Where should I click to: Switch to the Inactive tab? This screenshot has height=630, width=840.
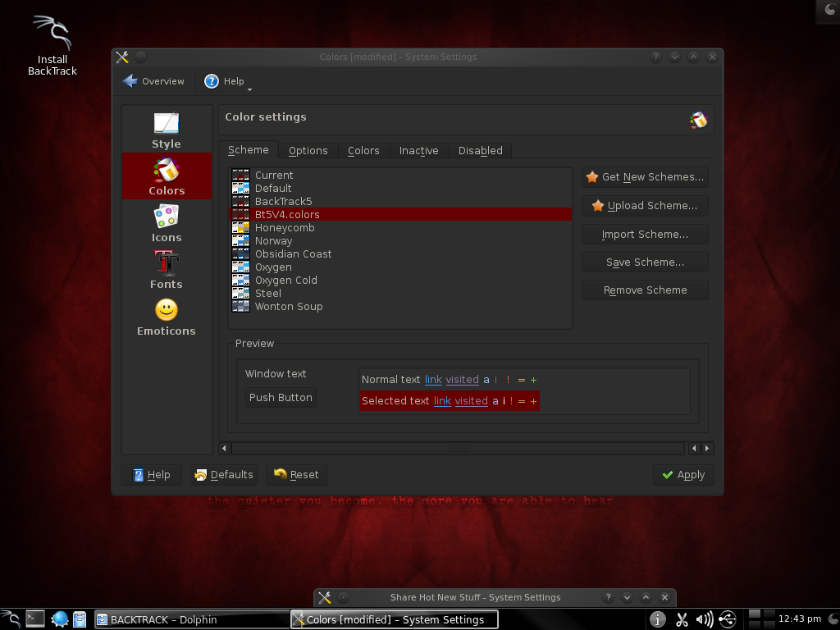pyautogui.click(x=419, y=151)
